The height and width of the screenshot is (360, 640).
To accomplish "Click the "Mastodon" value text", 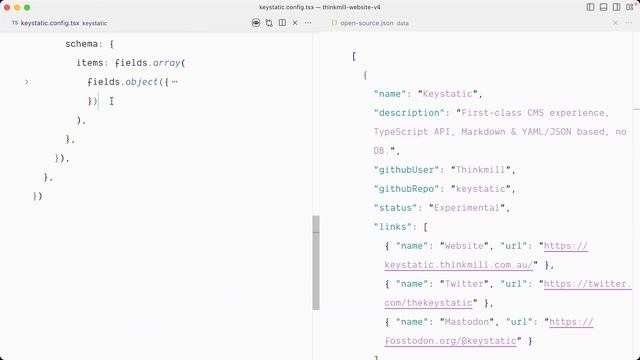I will coord(467,322).
